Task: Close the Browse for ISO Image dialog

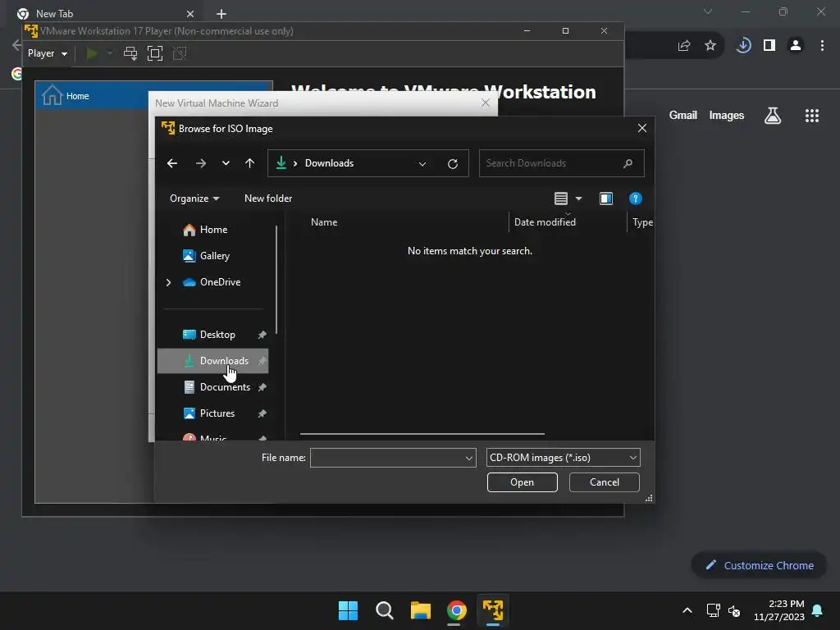Action: [x=641, y=129]
